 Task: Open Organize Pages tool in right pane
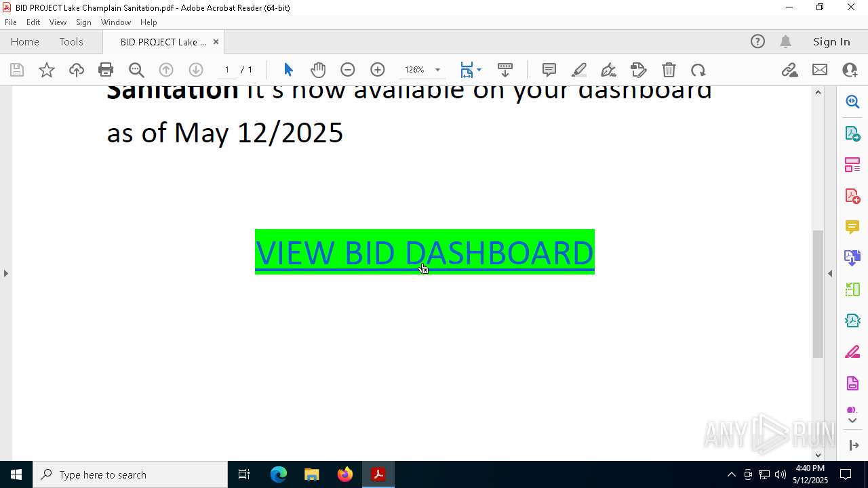[852, 165]
